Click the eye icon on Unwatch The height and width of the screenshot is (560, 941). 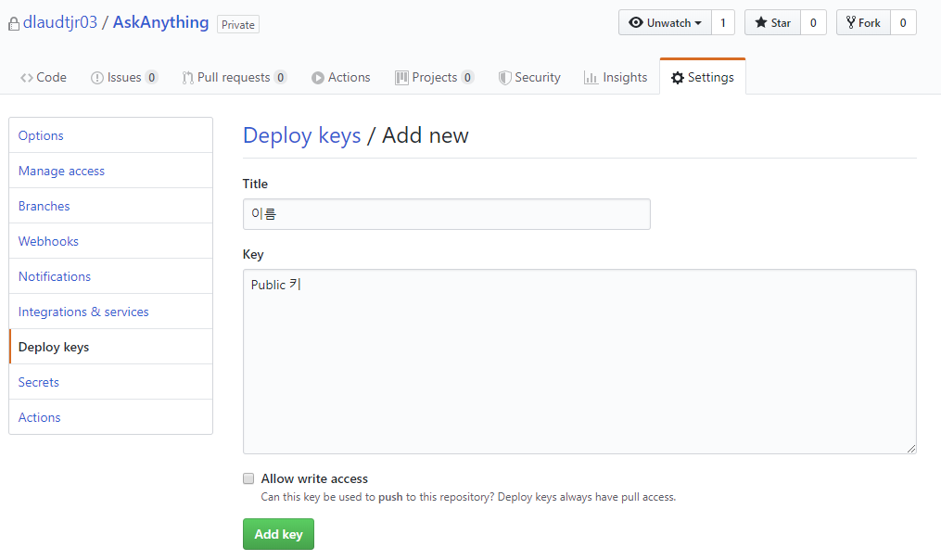tap(636, 23)
